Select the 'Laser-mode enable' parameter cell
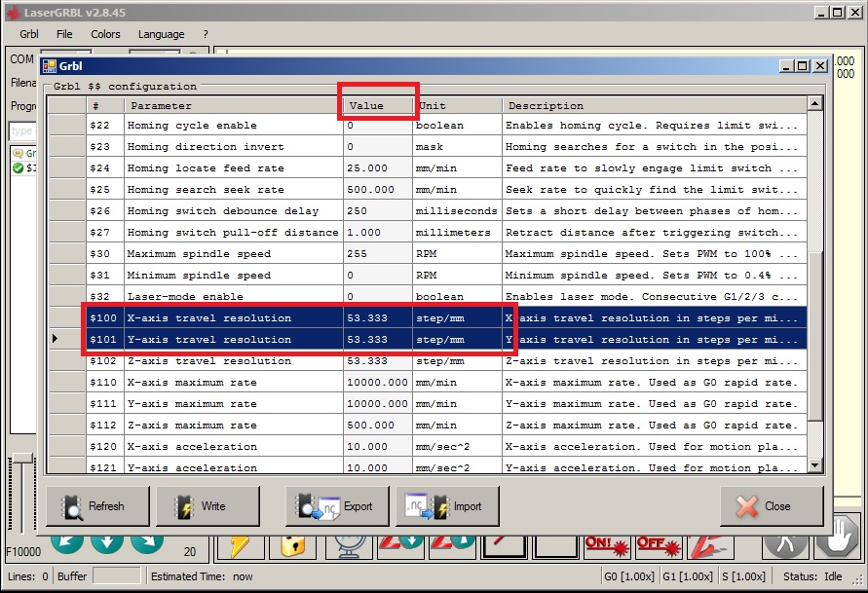Image resolution: width=868 pixels, height=593 pixels. 233,296
